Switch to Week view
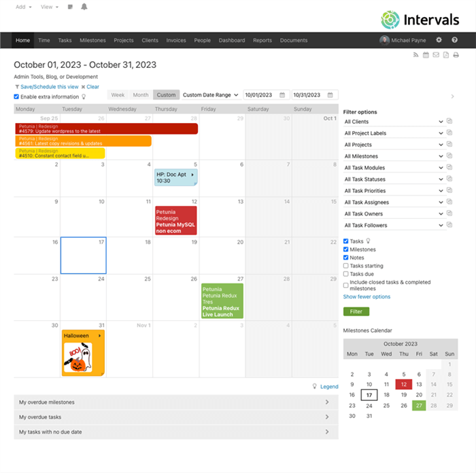 (118, 95)
